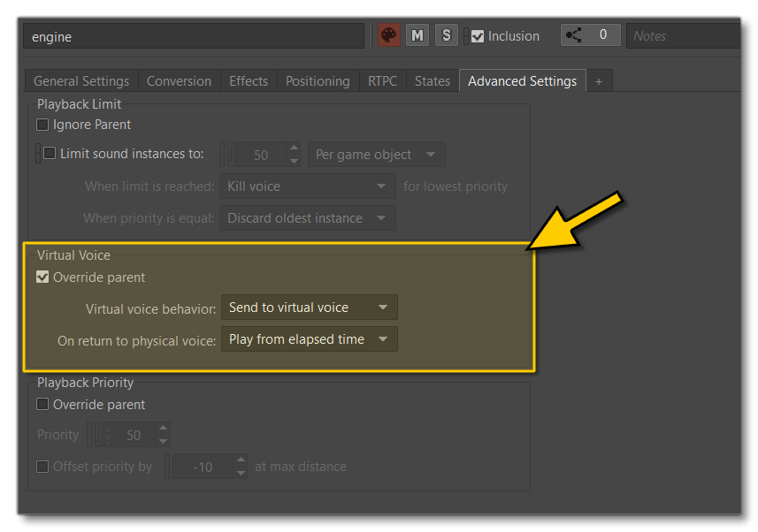Mute the engine object with M button

click(417, 35)
